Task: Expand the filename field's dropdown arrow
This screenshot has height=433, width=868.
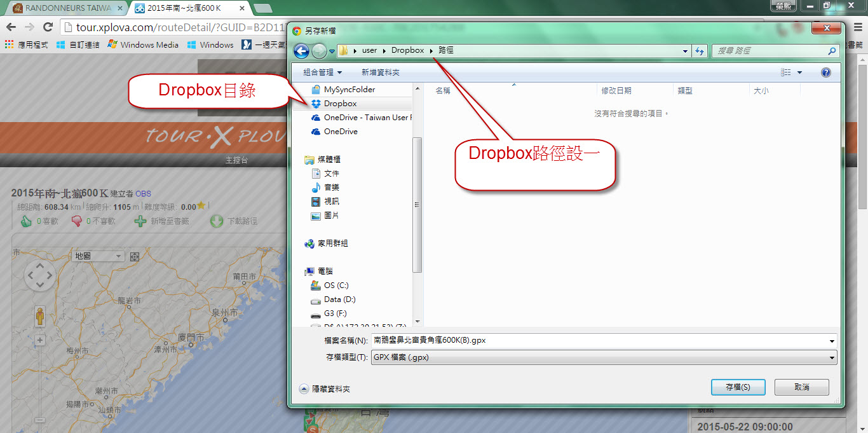Action: pyautogui.click(x=832, y=341)
